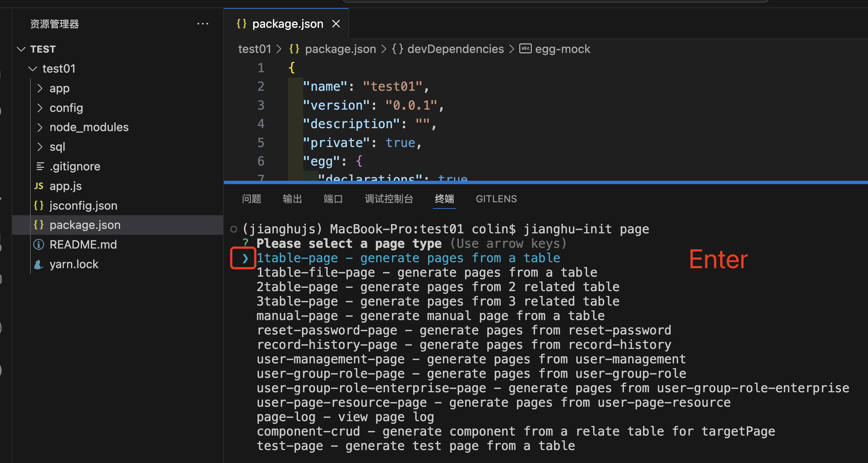Open the GITLENS panel tab
Screen dimensions: 868x463
(x=496, y=199)
